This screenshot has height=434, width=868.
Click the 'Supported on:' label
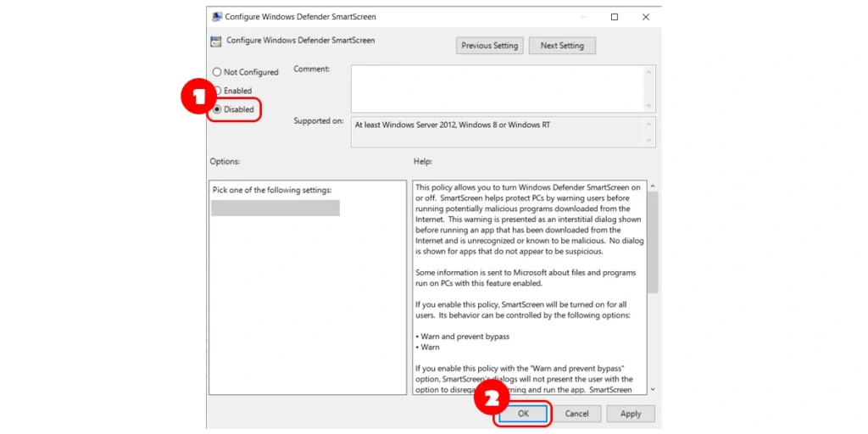coord(319,121)
